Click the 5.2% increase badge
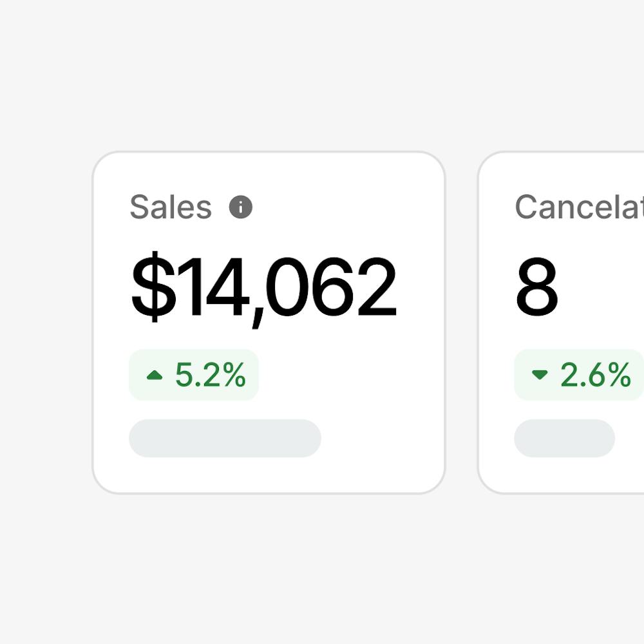Viewport: 644px width, 644px height. pyautogui.click(x=193, y=375)
